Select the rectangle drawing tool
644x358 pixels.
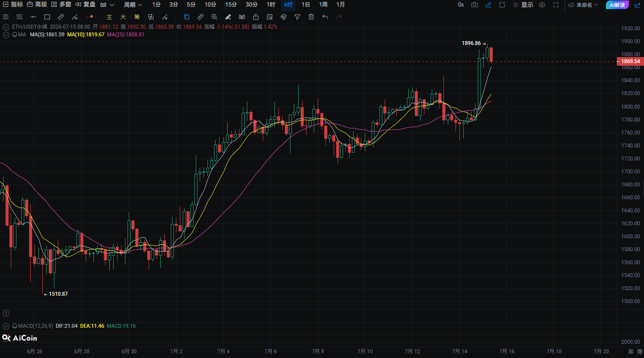47,17
